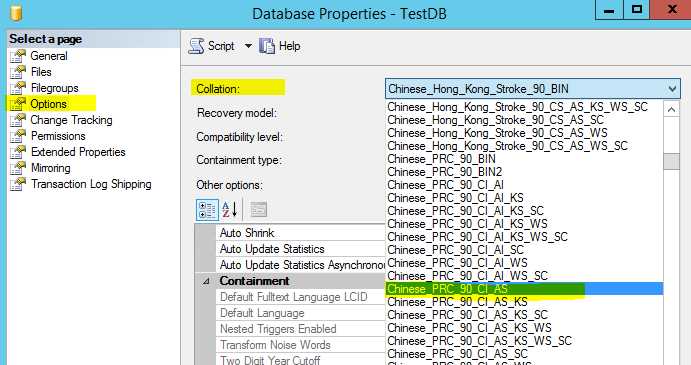Click the Script scroll icon
The image size is (691, 365).
click(197, 46)
